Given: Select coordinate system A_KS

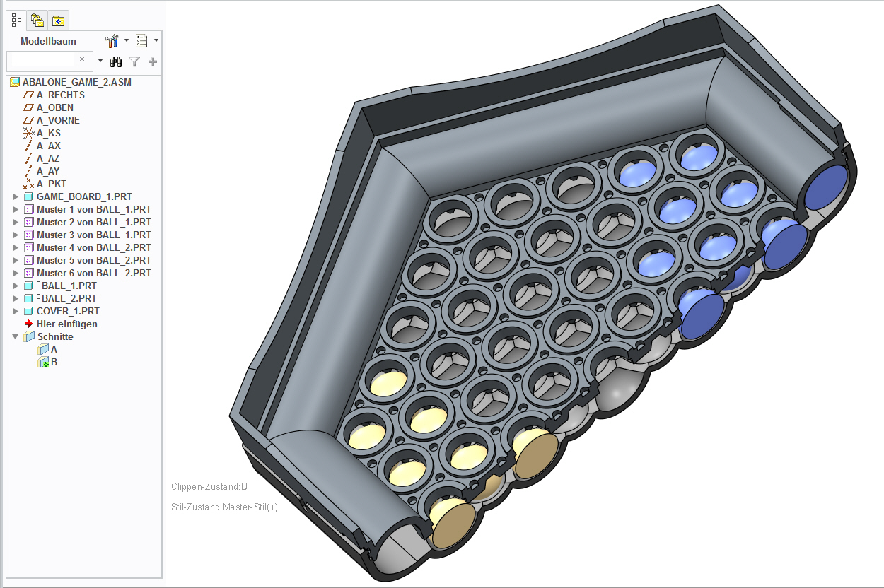Looking at the screenshot, I should pos(49,133).
